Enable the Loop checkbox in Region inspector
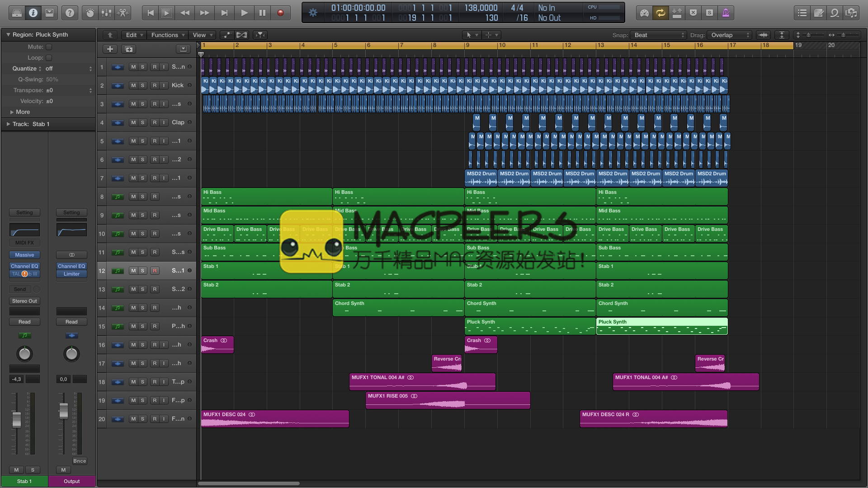Image resolution: width=868 pixels, height=488 pixels. (49, 58)
